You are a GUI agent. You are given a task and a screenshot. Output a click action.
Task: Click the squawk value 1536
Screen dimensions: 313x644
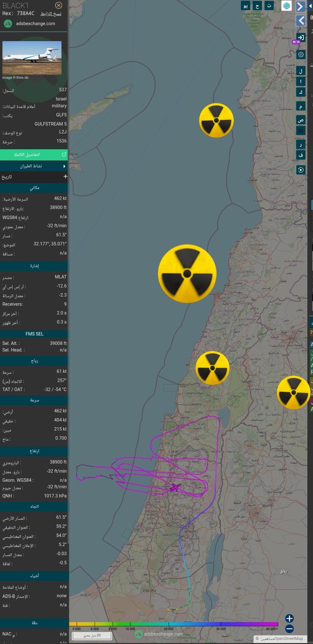point(62,141)
